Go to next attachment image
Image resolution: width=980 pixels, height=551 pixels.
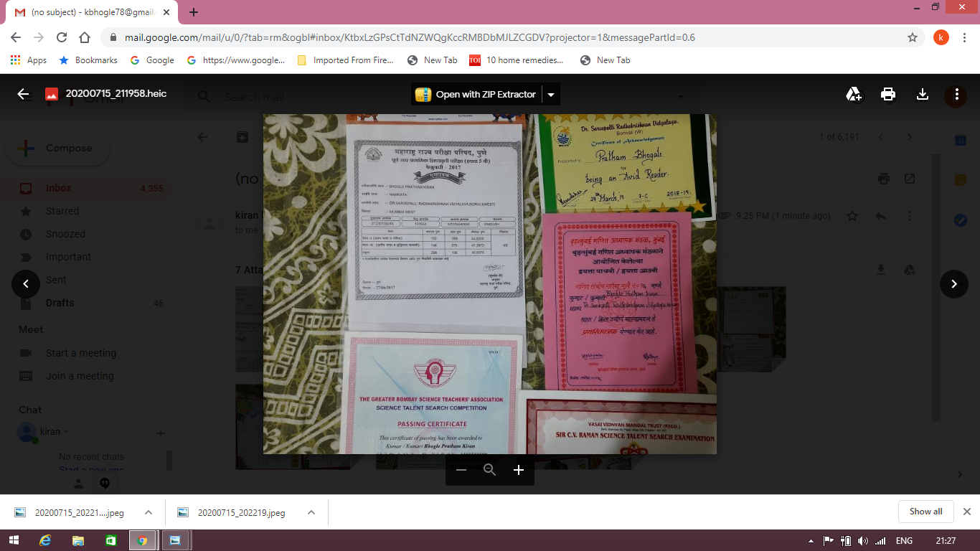tap(954, 284)
